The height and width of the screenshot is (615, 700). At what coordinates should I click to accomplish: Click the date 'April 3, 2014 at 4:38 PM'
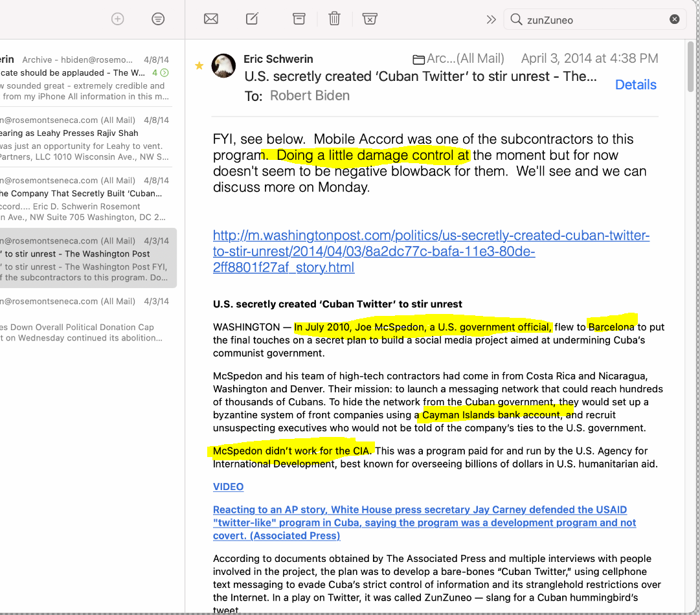click(589, 58)
